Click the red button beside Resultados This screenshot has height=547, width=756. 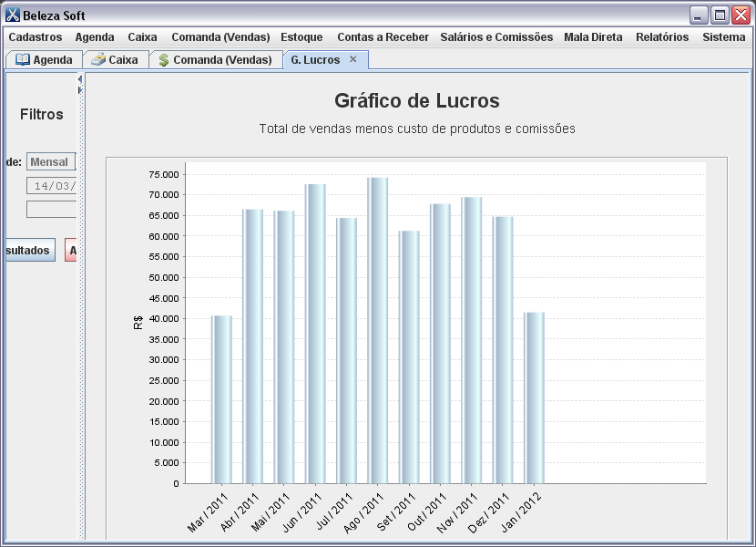click(x=71, y=250)
